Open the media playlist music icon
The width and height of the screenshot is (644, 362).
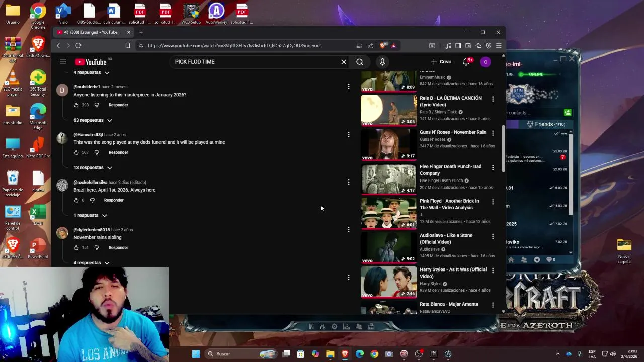[448, 46]
